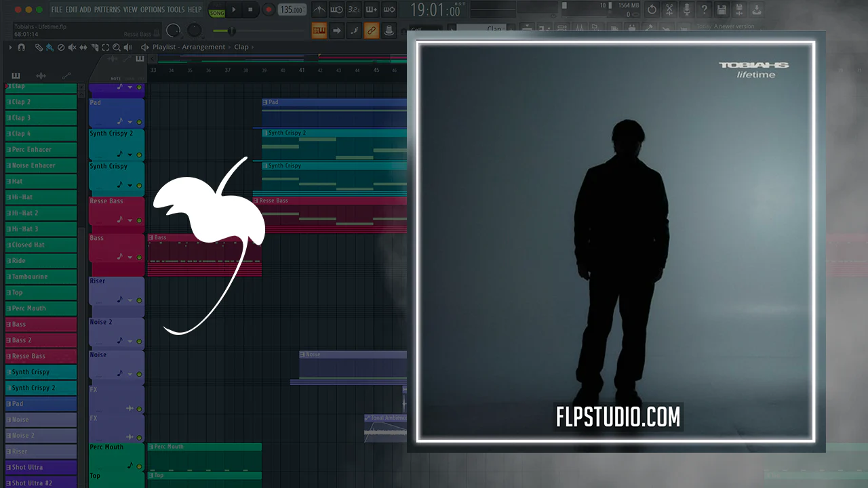The image size is (868, 488).
Task: Mute the Synth Crispy track
Action: click(139, 185)
